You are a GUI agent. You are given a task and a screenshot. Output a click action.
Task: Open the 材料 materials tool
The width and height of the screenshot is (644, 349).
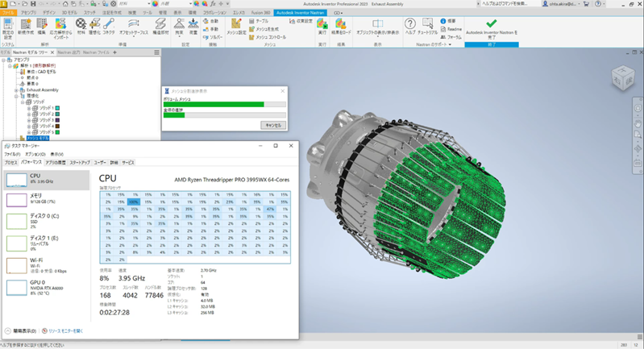pos(81,27)
